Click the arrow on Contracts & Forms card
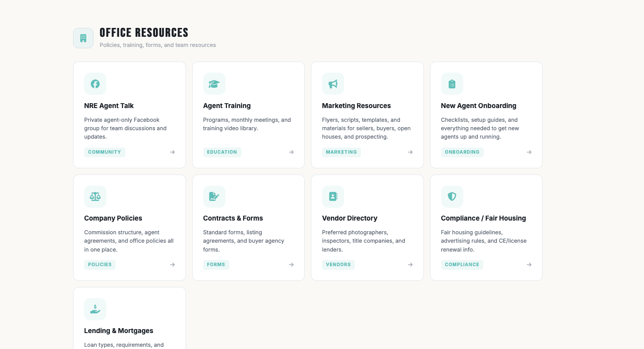The width and height of the screenshot is (644, 349). (x=291, y=264)
